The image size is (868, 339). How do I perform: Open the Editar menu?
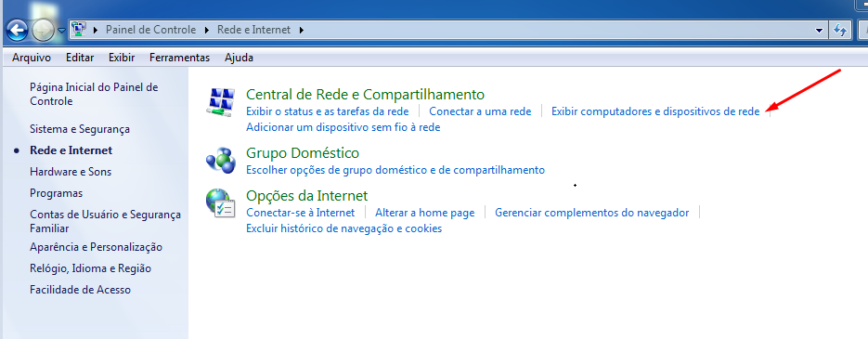(80, 58)
